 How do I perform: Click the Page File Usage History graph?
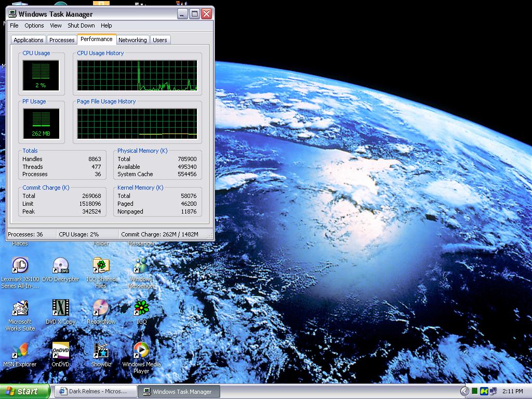(137, 124)
